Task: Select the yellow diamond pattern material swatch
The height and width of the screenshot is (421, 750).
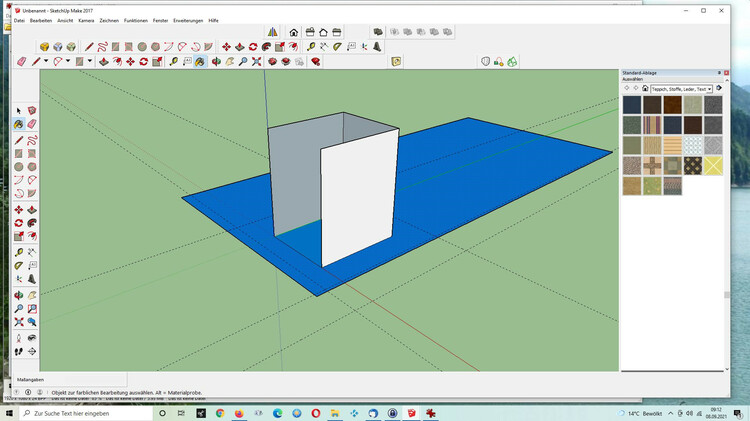Action: pos(712,165)
